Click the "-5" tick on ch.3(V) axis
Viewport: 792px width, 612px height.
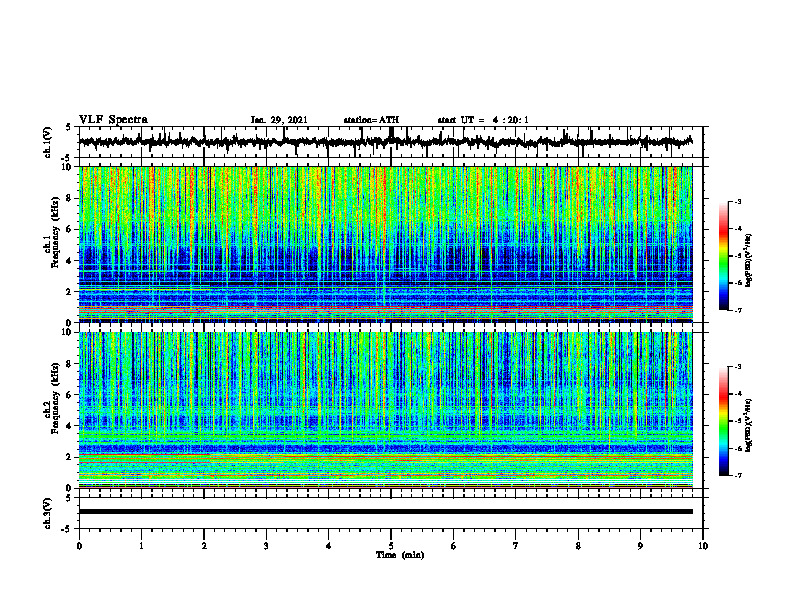click(x=67, y=529)
